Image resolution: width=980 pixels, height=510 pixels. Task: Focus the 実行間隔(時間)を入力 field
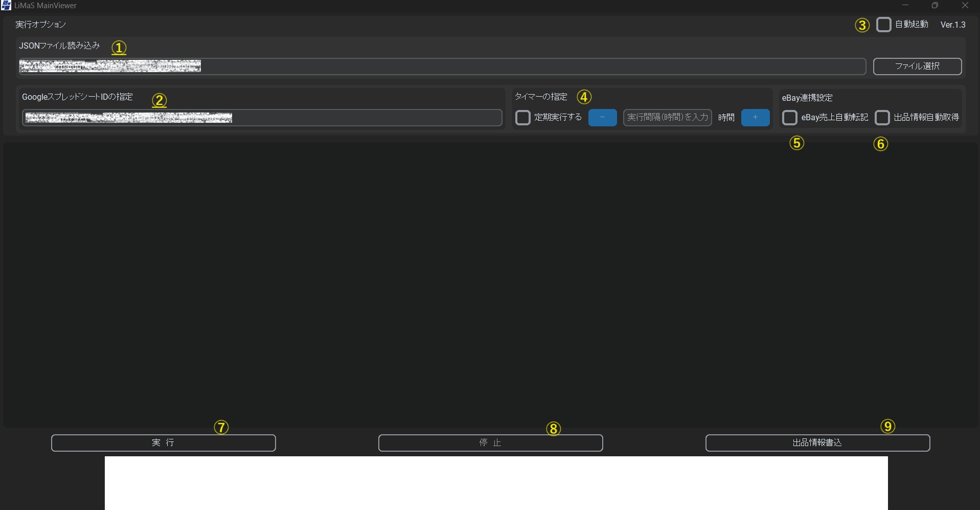667,118
